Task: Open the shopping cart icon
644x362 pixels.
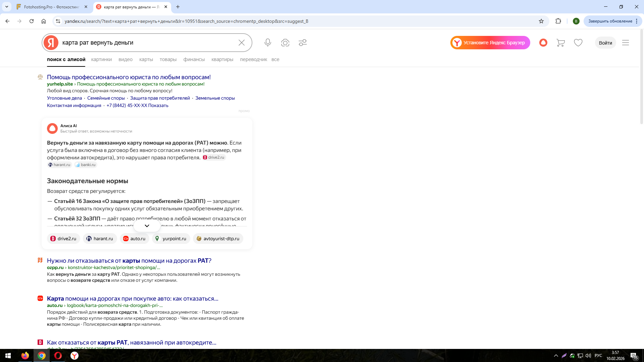Action: [560, 43]
